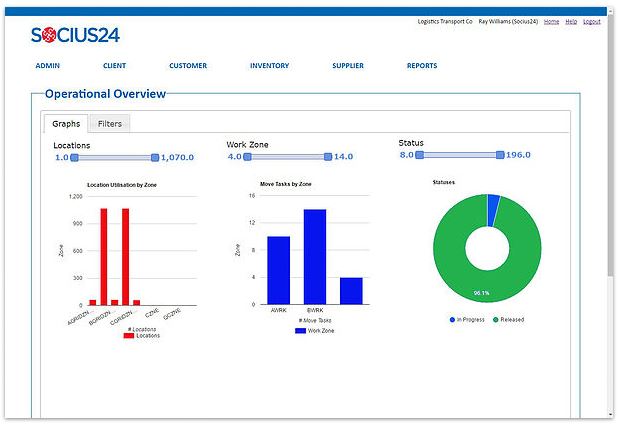The height and width of the screenshot is (424, 621).
Task: Grab the Locations slider maximum handle
Action: click(x=155, y=158)
